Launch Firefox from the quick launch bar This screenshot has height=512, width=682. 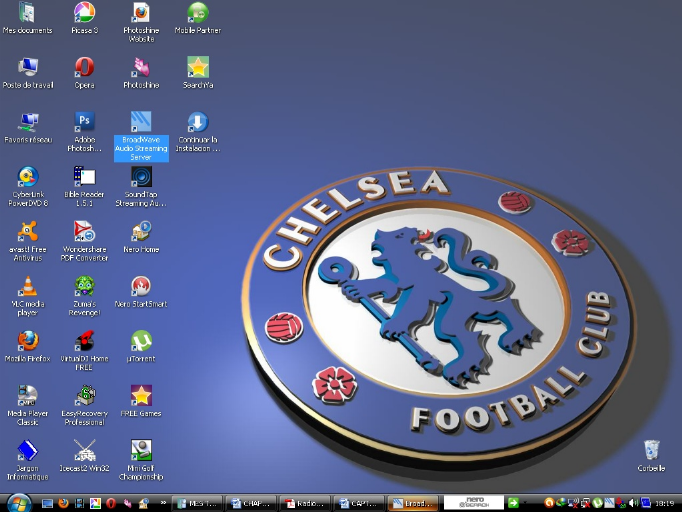click(64, 504)
